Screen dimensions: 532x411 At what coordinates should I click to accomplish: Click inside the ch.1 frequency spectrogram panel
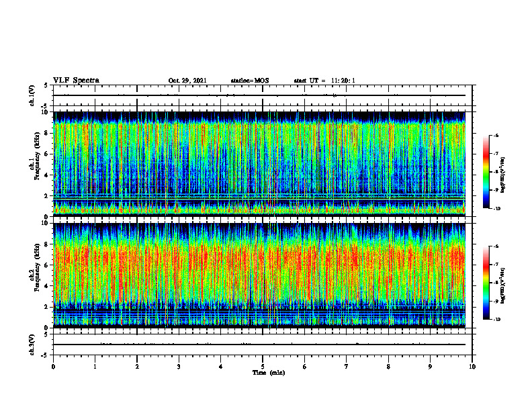[x=259, y=164]
